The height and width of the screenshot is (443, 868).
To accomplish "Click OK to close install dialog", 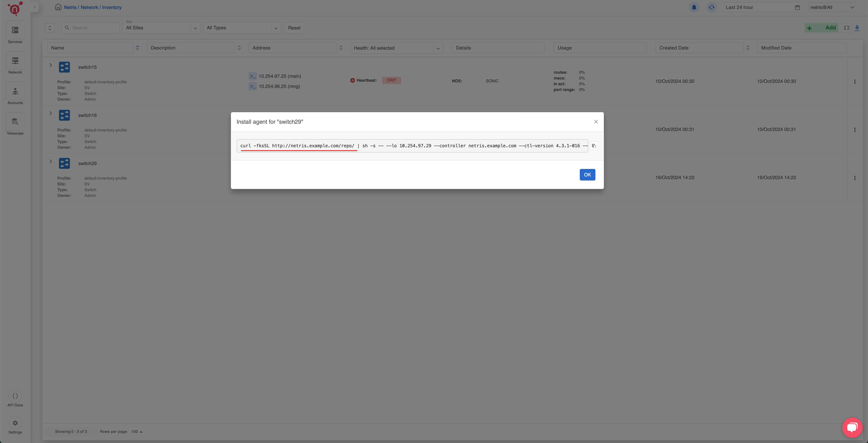I will coord(587,174).
